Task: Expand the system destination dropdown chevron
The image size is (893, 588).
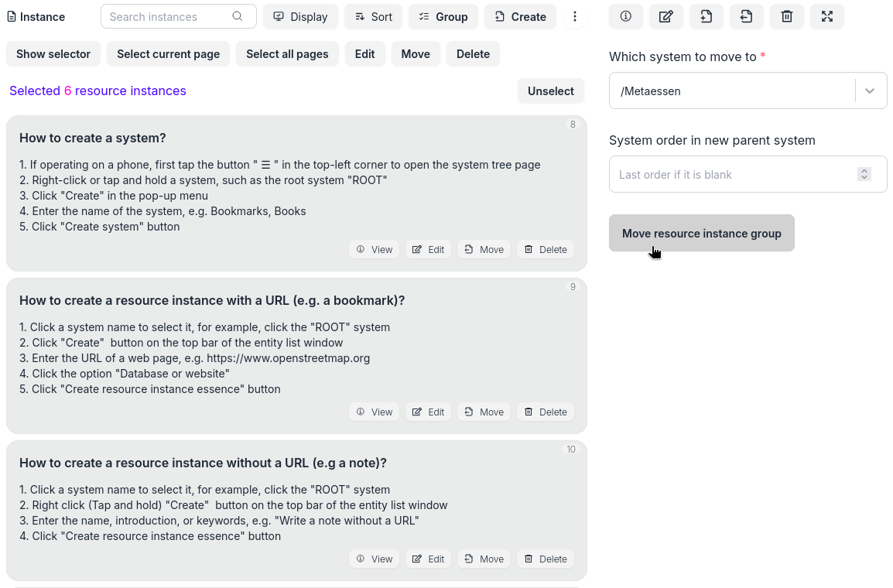Action: [870, 91]
